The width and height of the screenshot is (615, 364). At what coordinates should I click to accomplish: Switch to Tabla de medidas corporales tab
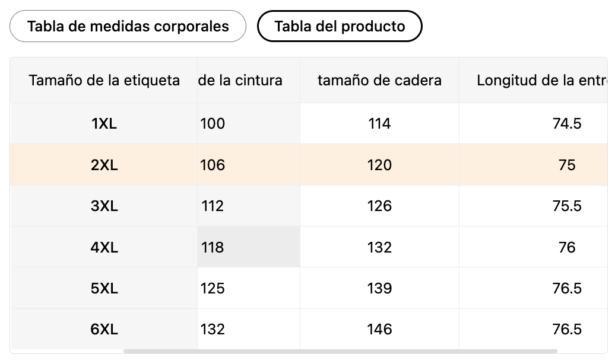tap(128, 26)
